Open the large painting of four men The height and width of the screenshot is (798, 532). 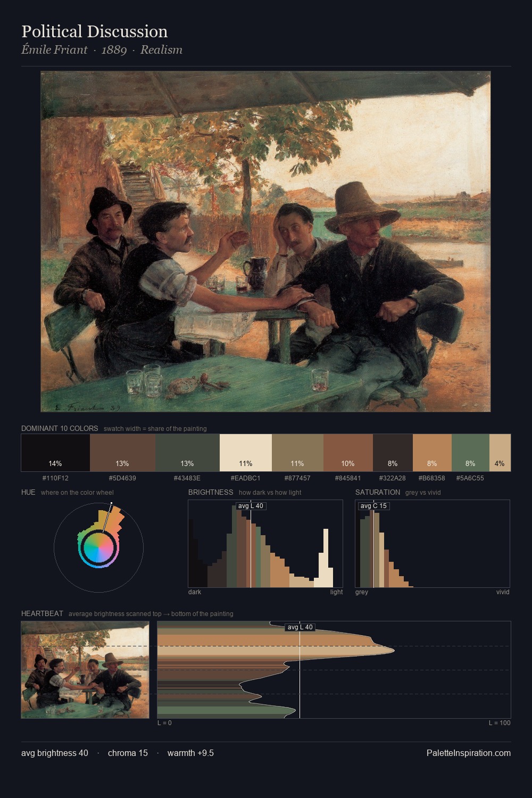265,242
